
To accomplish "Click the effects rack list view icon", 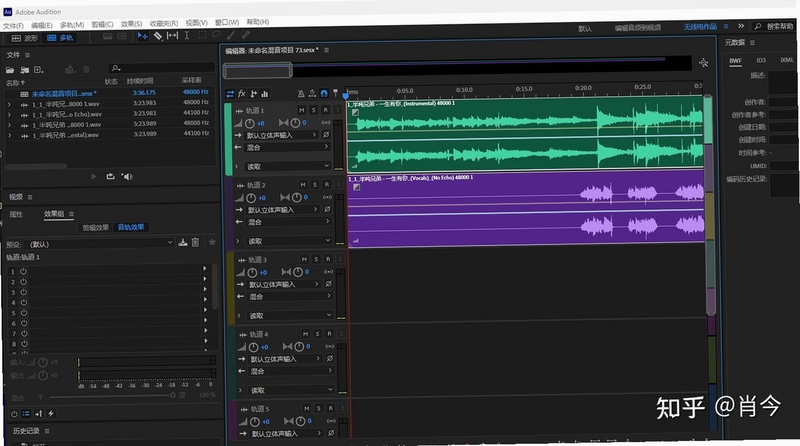I will [x=26, y=413].
